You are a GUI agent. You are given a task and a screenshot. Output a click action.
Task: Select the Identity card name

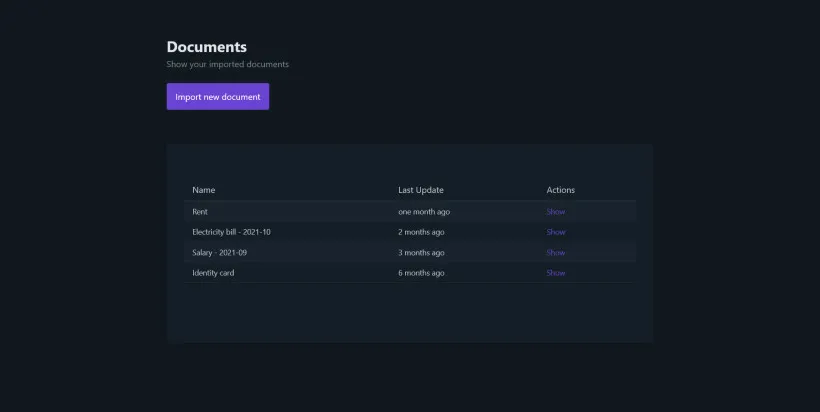(213, 273)
